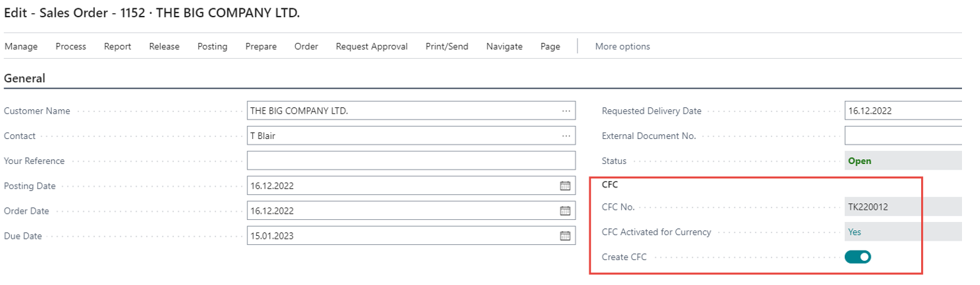Expand the Navigate menu
Screen dimensions: 980x285
pyautogui.click(x=504, y=46)
